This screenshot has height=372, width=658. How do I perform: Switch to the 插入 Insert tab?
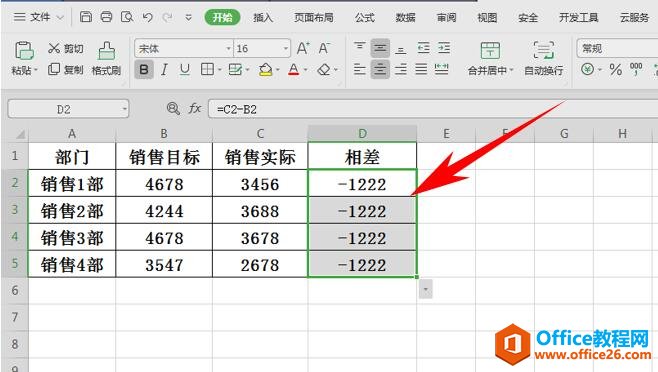point(263,17)
